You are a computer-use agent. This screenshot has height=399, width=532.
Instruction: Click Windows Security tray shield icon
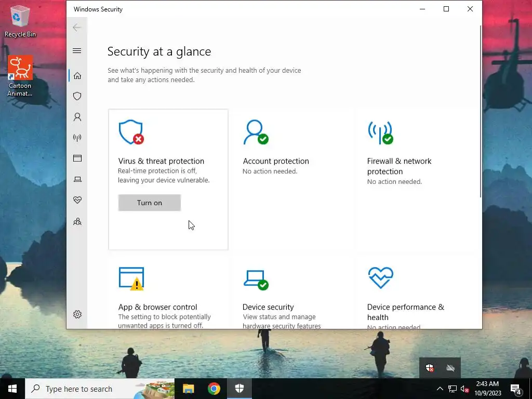[x=430, y=368]
